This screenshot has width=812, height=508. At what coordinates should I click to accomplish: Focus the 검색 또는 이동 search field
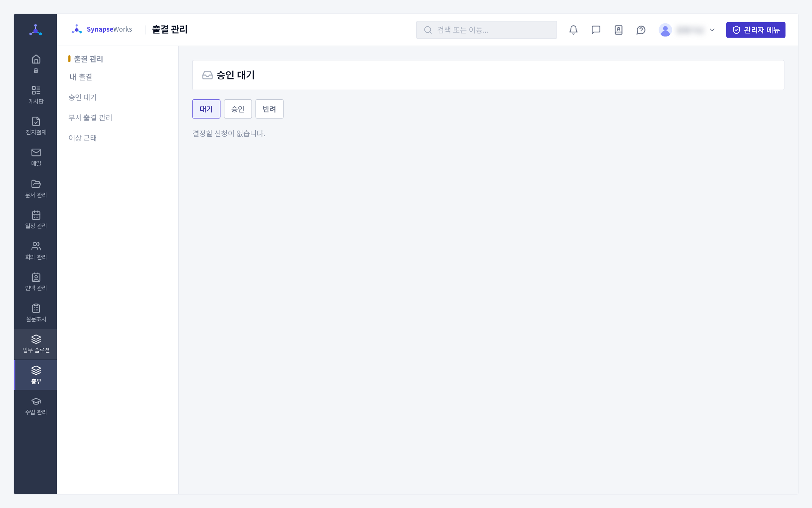tap(486, 30)
